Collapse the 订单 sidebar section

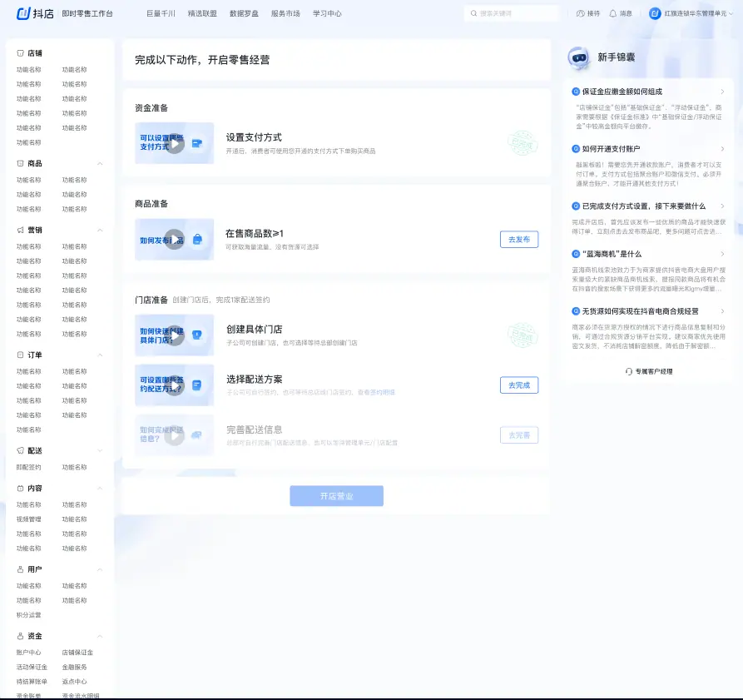tap(100, 355)
